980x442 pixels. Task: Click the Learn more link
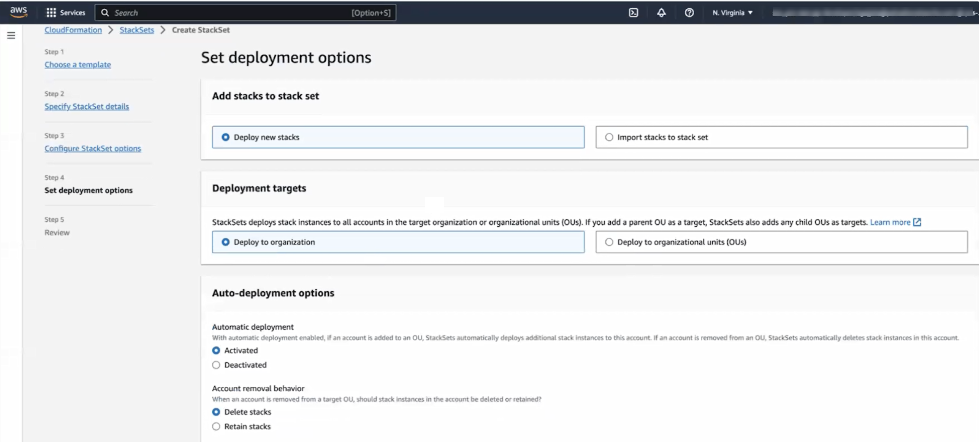click(890, 222)
